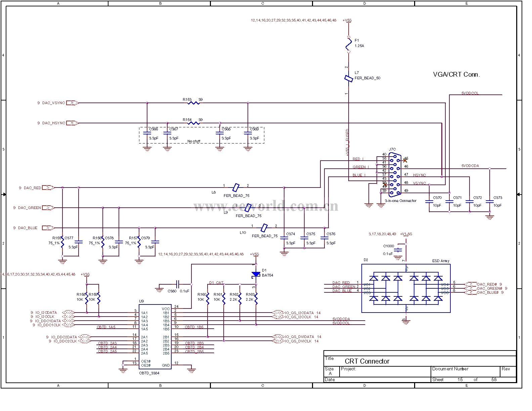532x411 pixels.
Task: Click the L7 FER_BEAD_50 ferrite bead symbol
Action: pos(349,79)
